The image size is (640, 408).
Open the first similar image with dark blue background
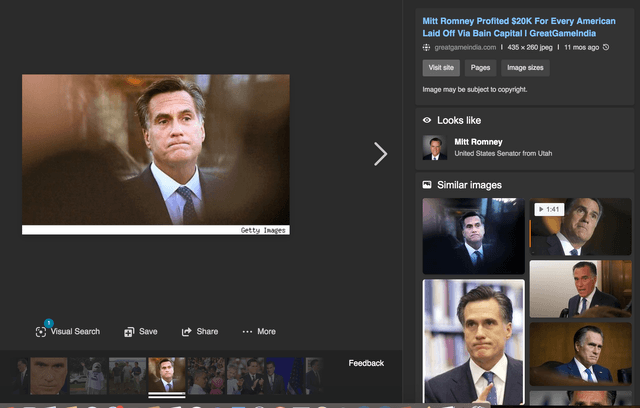pos(473,236)
